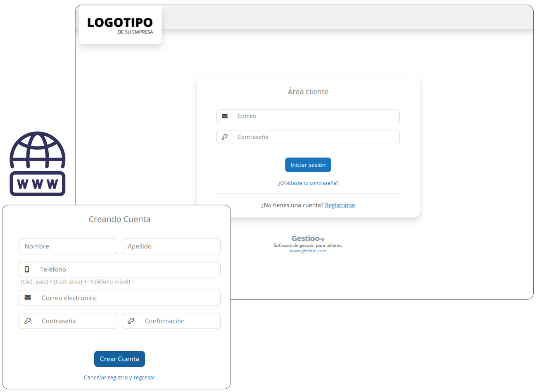Viewport: 537px width, 392px height.
Task: Select the Apellido input field
Action: (x=171, y=246)
